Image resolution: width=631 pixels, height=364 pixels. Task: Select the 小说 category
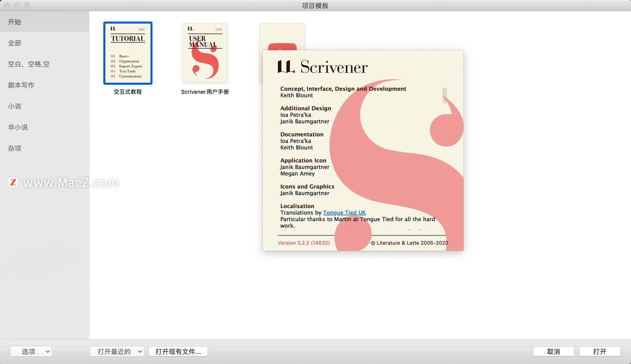[44, 106]
